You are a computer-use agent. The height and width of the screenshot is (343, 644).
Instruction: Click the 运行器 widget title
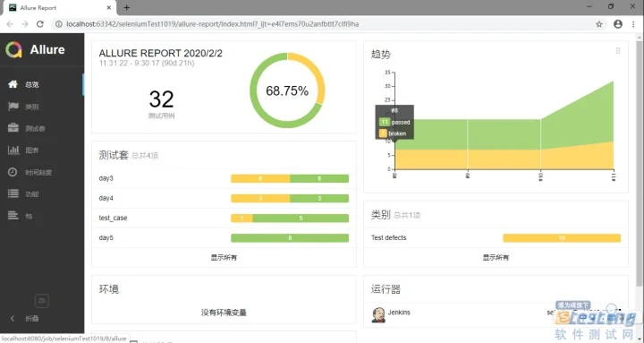(x=386, y=289)
